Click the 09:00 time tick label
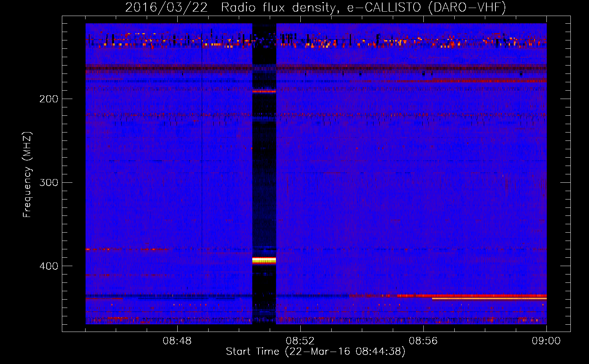Image resolution: width=589 pixels, height=364 pixels. coord(546,341)
